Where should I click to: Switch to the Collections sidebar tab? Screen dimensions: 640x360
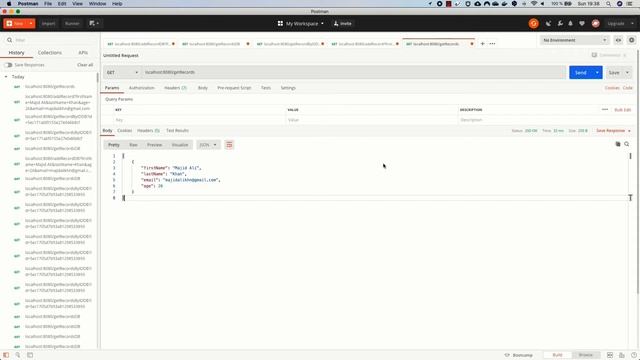[x=50, y=53]
